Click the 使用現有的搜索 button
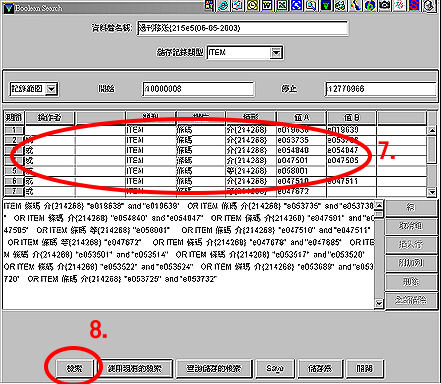The image size is (441, 384). (135, 369)
